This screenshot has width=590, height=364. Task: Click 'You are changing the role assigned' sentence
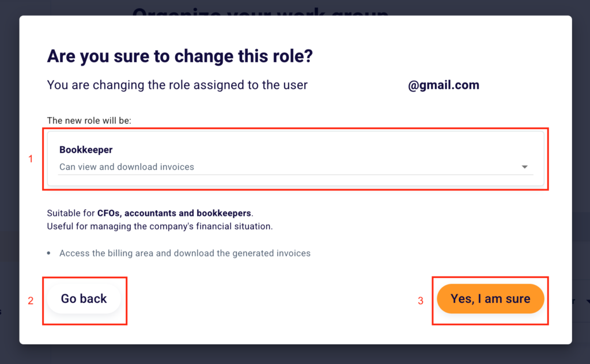tap(177, 85)
